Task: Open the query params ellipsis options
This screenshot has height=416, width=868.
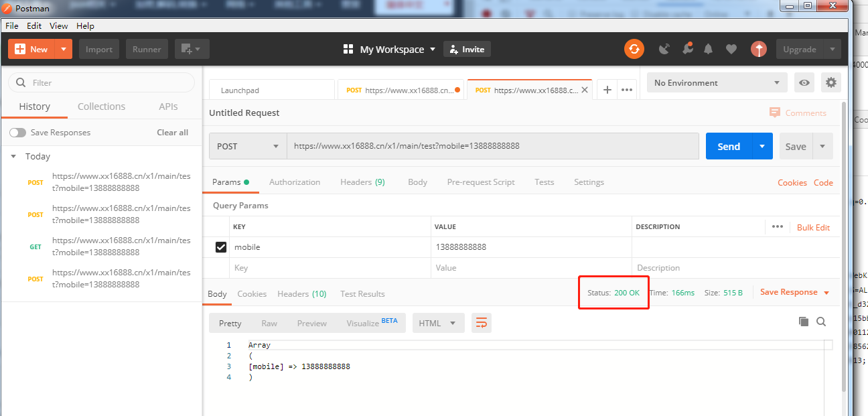Action: (778, 226)
